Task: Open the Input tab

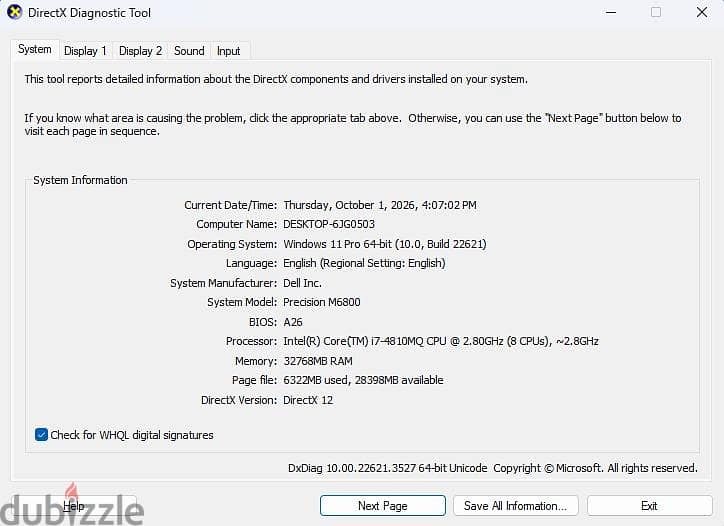Action: pyautogui.click(x=229, y=51)
